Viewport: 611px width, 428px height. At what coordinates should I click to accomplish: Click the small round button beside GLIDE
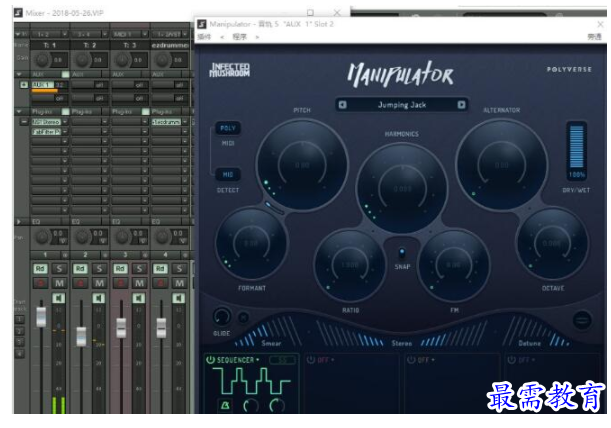tap(244, 318)
